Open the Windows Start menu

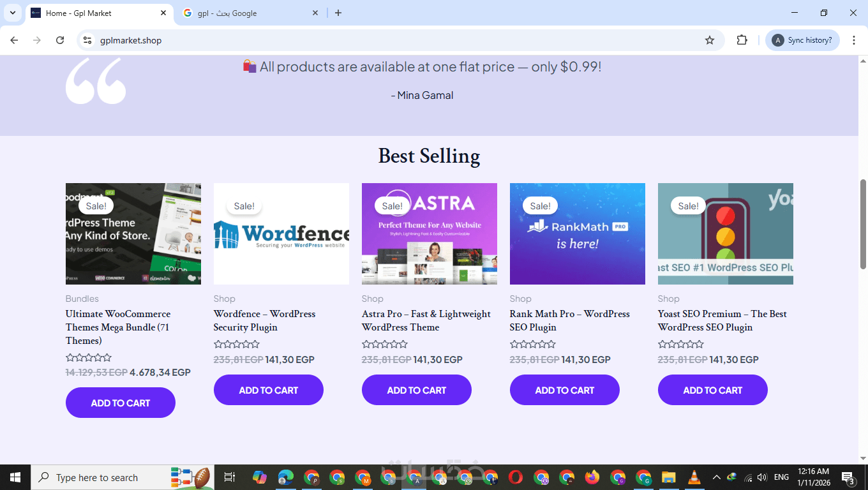[15, 477]
